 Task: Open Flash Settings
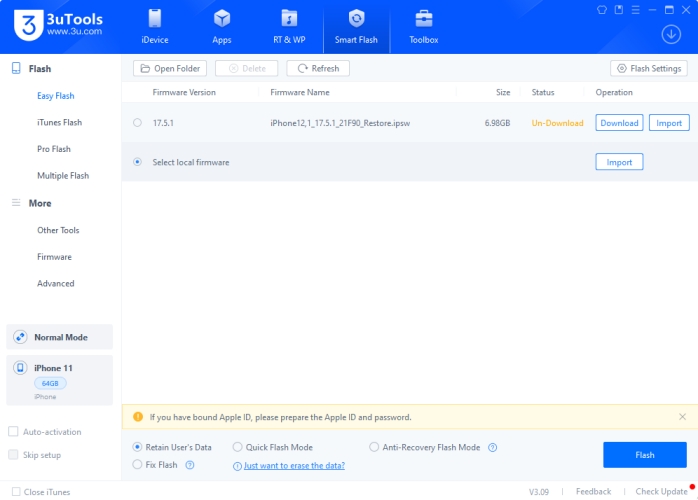pos(648,69)
